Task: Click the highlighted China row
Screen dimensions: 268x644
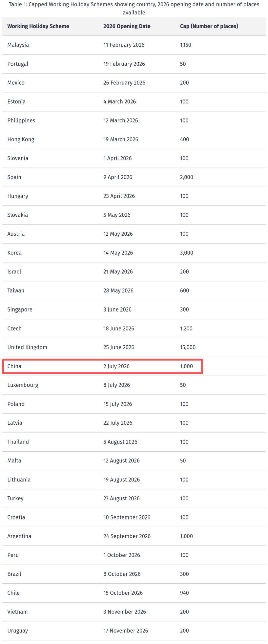Action: tap(102, 366)
